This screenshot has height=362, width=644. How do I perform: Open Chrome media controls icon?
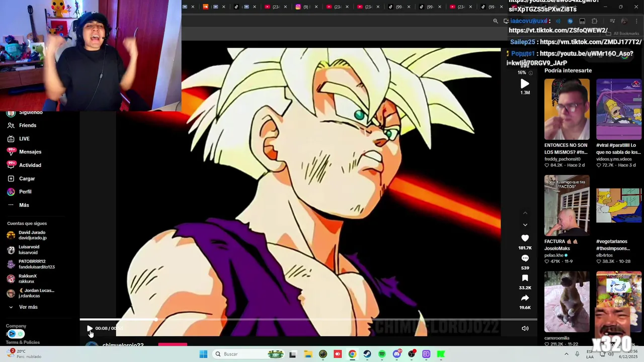pos(612,21)
